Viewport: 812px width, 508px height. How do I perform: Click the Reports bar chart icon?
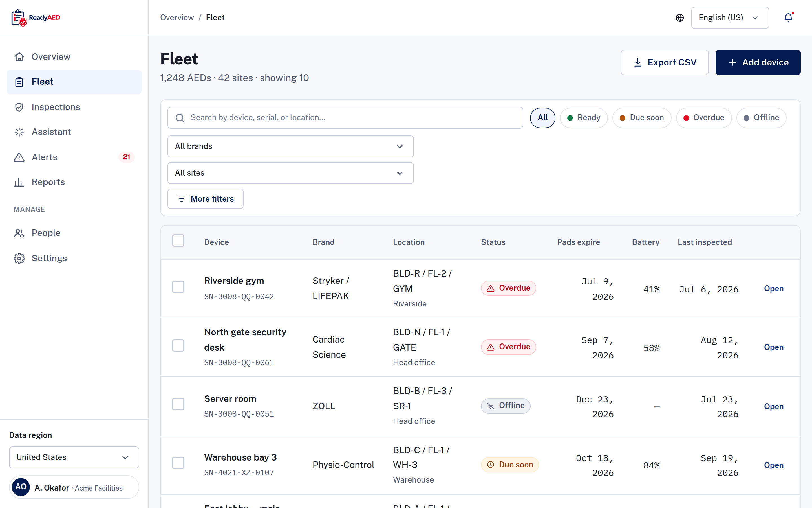point(19,182)
